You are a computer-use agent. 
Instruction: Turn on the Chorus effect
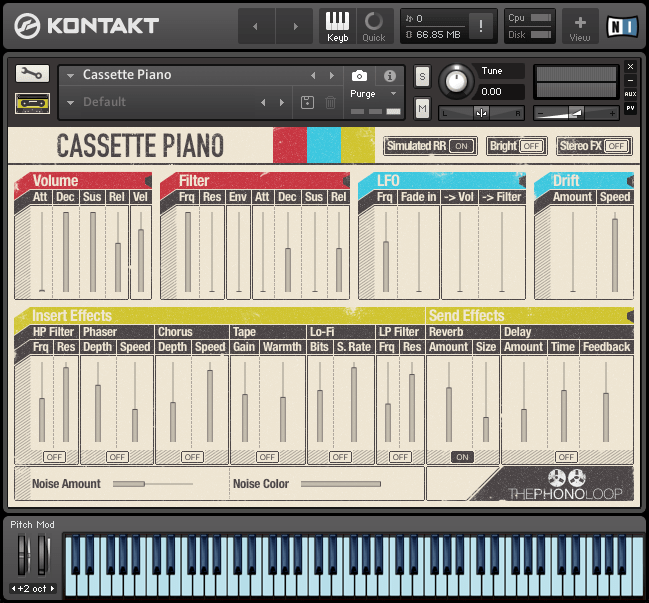(x=192, y=457)
